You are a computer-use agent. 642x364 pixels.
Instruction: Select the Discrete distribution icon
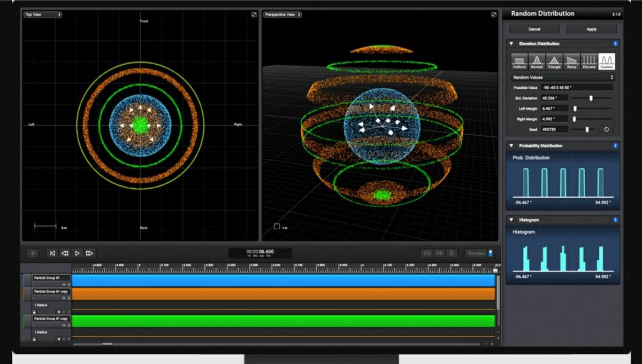pos(588,60)
